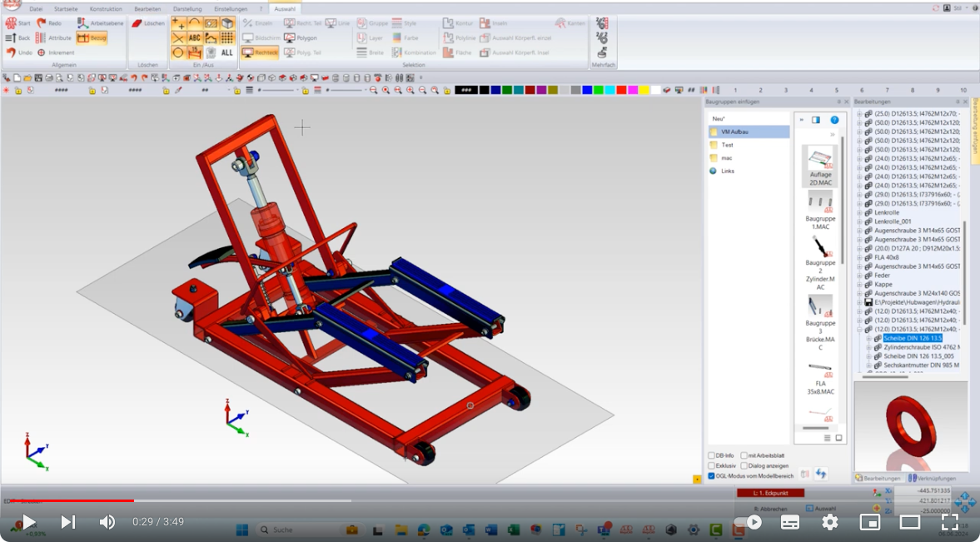Open the Attribute tool
Viewport: 980px width, 542px height.
point(53,38)
